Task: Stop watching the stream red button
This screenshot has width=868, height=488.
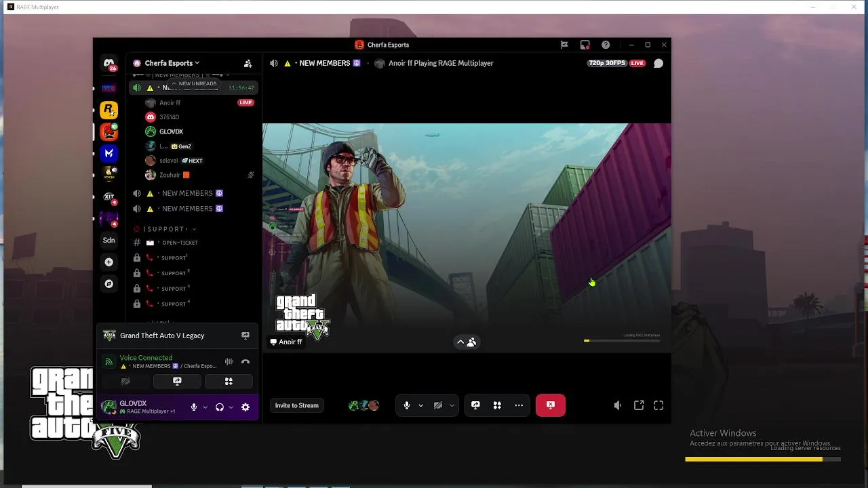Action: pyautogui.click(x=551, y=405)
